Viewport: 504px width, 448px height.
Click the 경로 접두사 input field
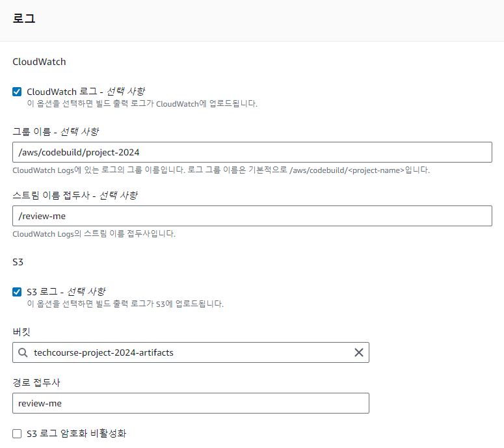[191, 403]
